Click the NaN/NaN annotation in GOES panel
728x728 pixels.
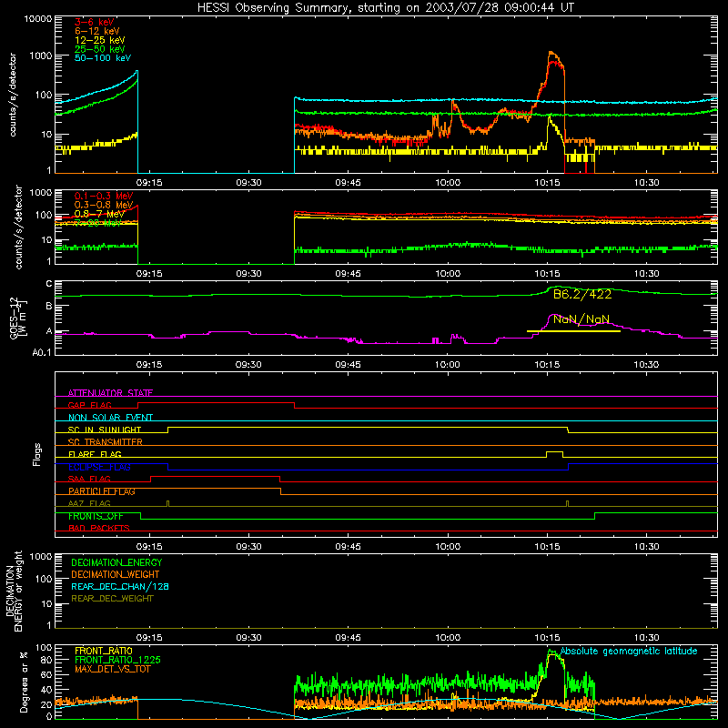point(581,319)
